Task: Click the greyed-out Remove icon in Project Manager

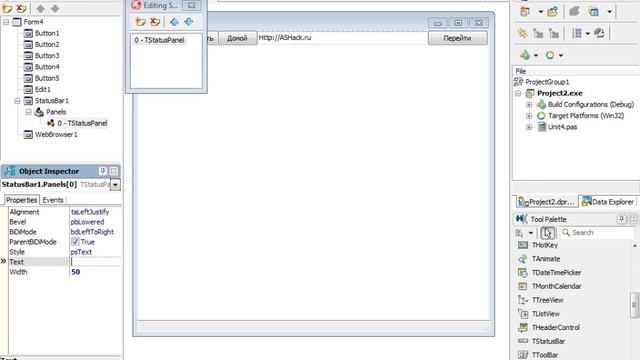Action: 574,11
